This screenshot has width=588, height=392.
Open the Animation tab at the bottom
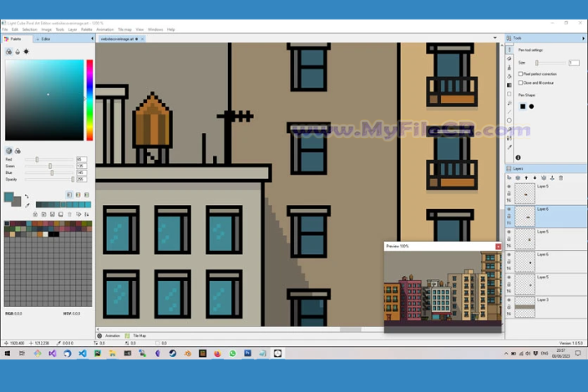[x=109, y=336]
